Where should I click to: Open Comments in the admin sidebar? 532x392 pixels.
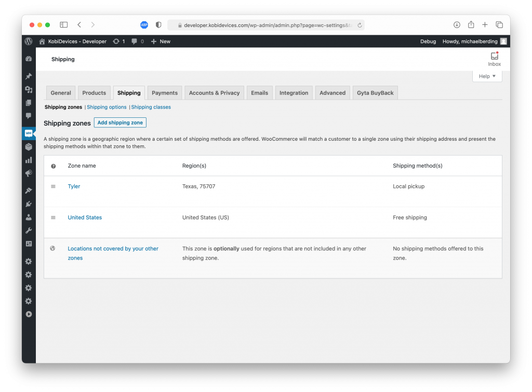[x=29, y=116]
